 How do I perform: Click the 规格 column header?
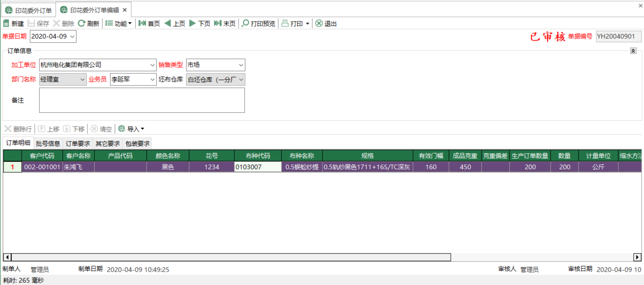[368, 156]
